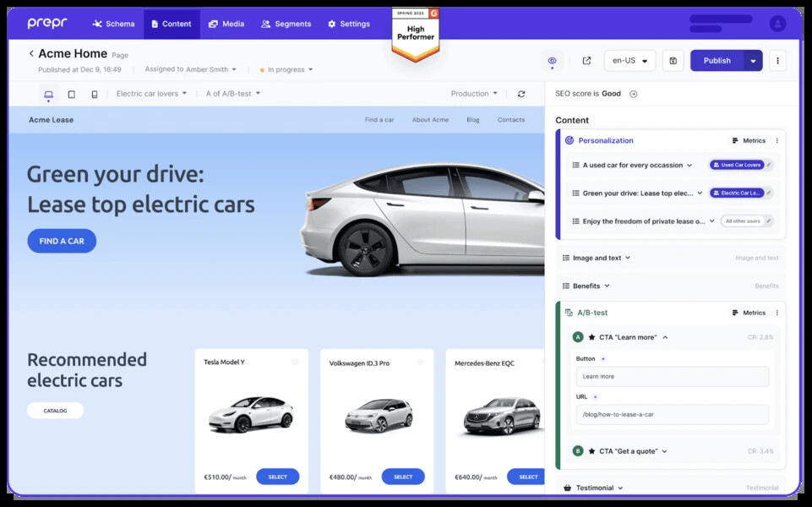
Task: Open the Production environment dropdown
Action: [x=474, y=94]
